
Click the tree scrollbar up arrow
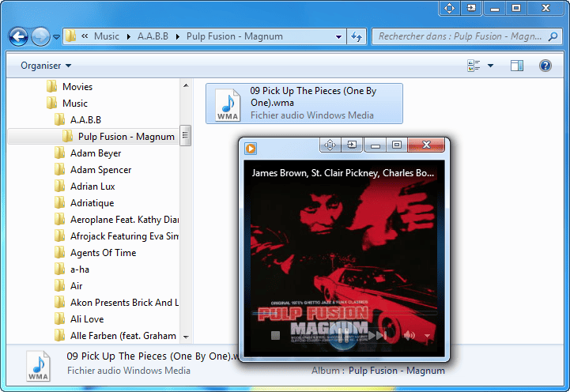(x=186, y=85)
